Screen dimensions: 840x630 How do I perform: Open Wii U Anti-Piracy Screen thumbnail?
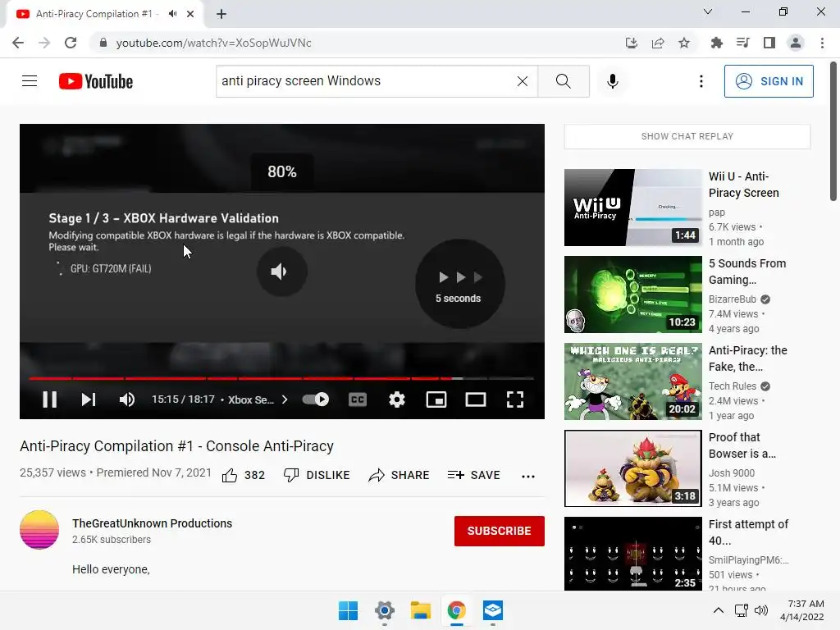tap(632, 208)
